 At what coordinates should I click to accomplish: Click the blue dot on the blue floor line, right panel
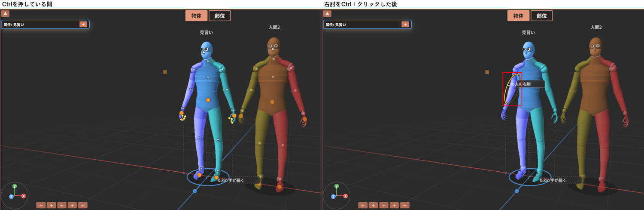click(516, 191)
